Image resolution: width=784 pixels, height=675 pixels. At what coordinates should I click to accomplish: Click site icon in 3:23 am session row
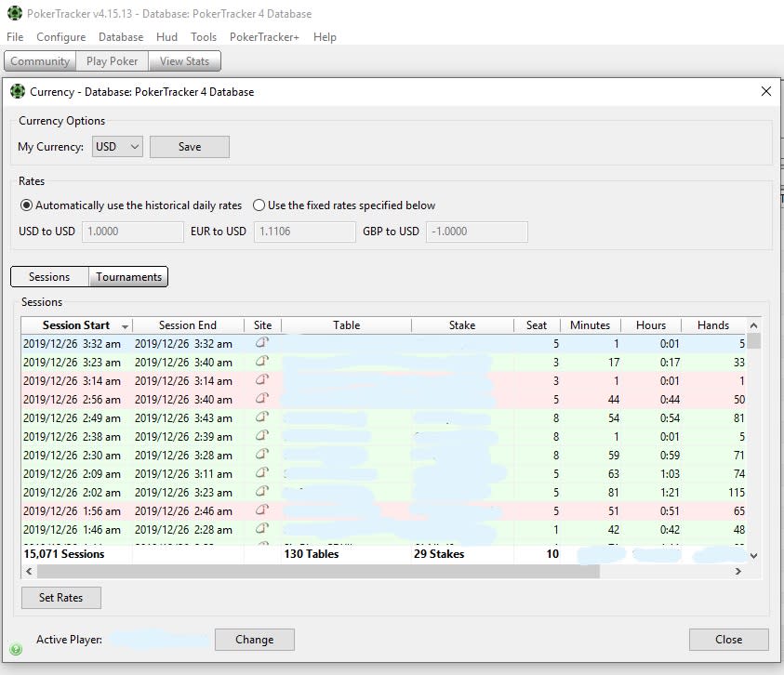[262, 362]
